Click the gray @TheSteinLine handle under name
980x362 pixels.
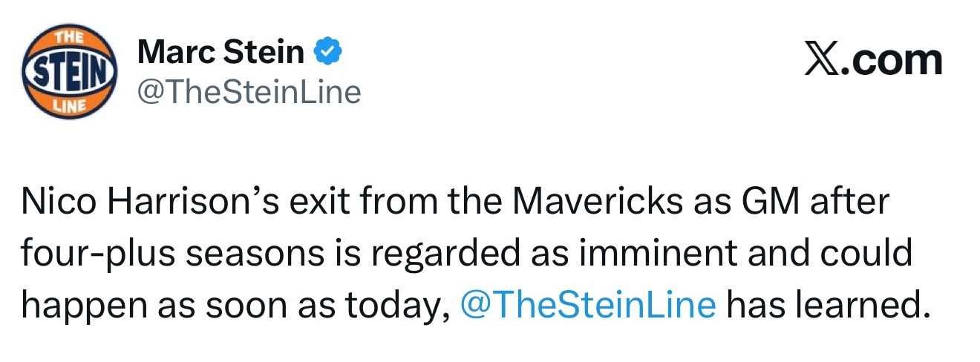click(x=249, y=92)
